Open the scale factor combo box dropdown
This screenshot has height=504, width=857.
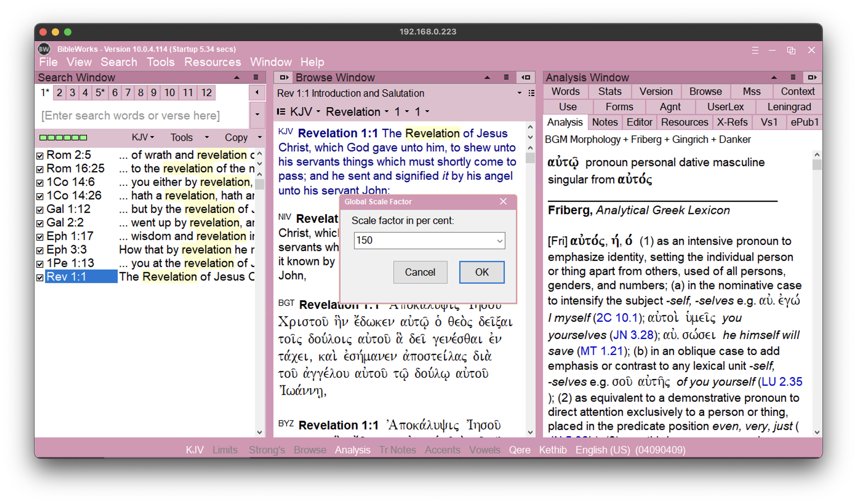point(499,241)
